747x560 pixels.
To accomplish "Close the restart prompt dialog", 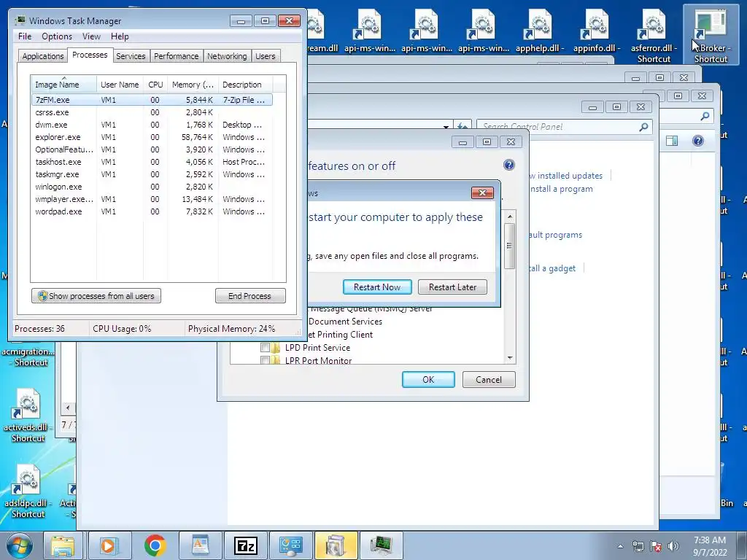I will (x=482, y=192).
